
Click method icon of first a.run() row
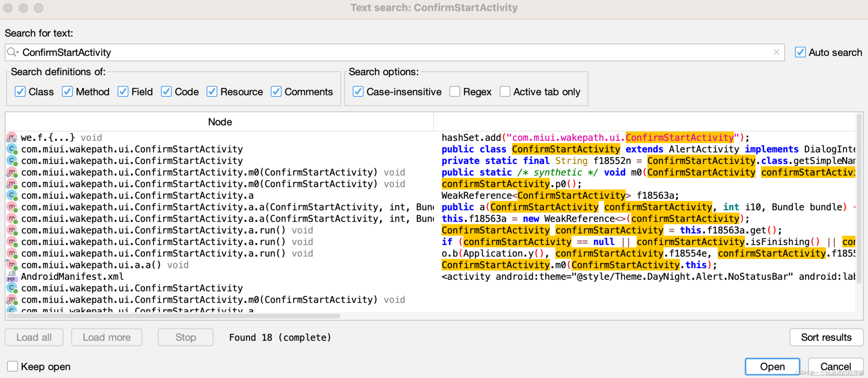coord(12,230)
